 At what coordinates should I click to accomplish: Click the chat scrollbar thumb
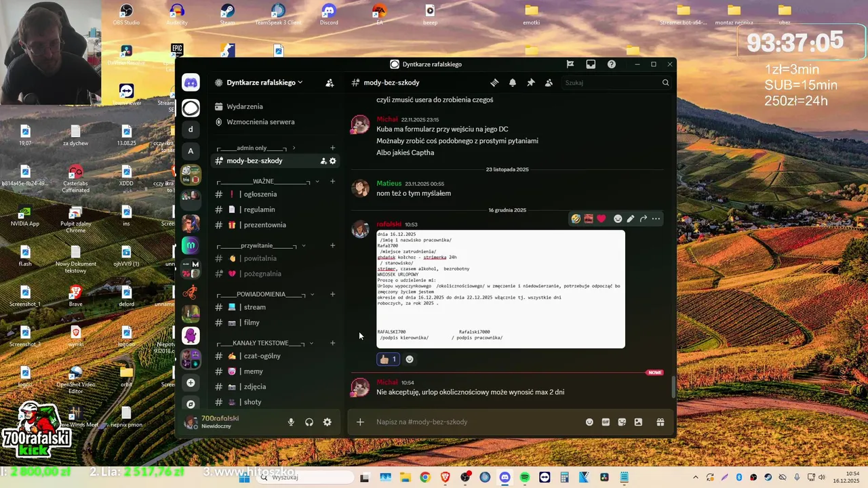coord(673,387)
